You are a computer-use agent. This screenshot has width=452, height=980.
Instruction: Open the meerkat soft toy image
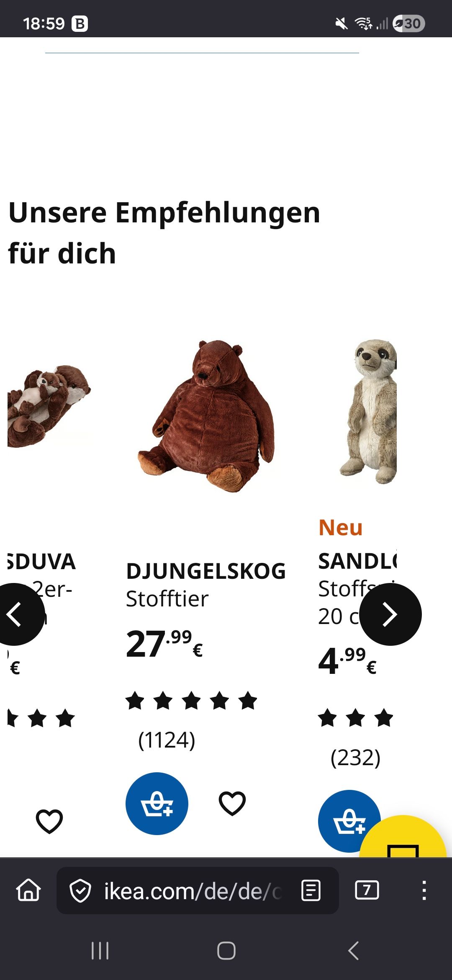368,412
